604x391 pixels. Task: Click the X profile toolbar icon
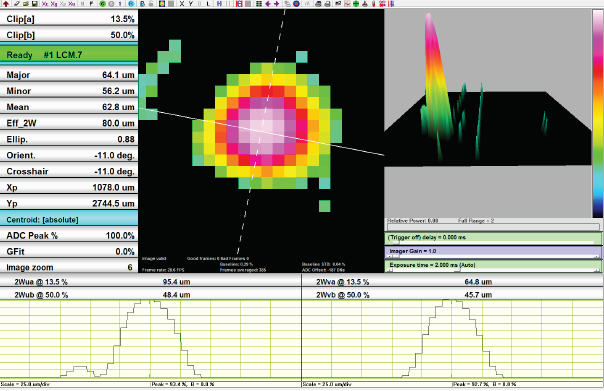click(x=181, y=4)
